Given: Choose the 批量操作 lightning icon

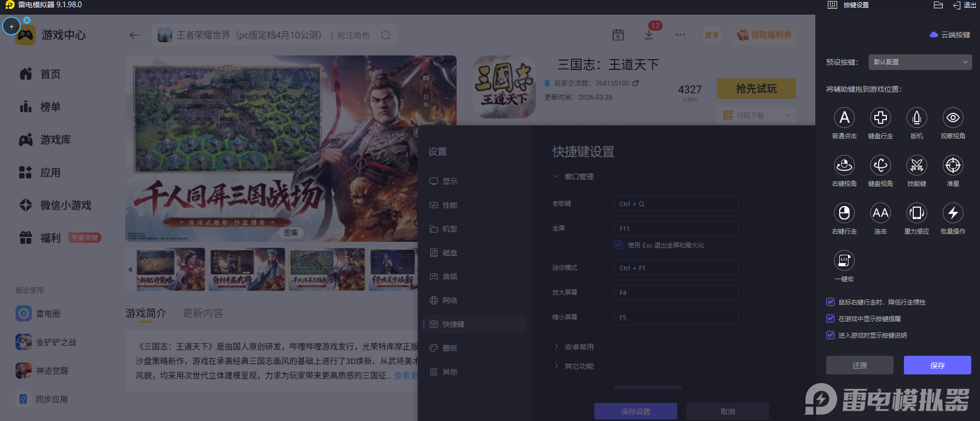Looking at the screenshot, I should (x=953, y=213).
